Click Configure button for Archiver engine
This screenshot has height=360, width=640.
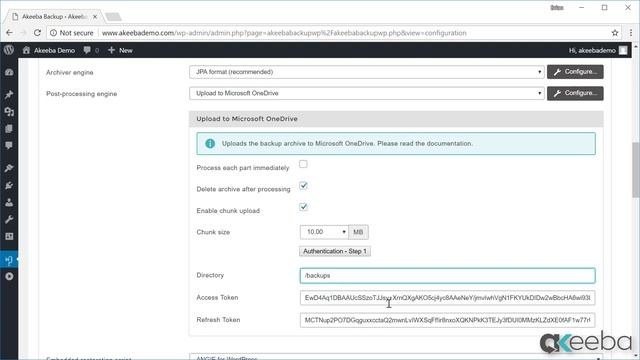[575, 72]
